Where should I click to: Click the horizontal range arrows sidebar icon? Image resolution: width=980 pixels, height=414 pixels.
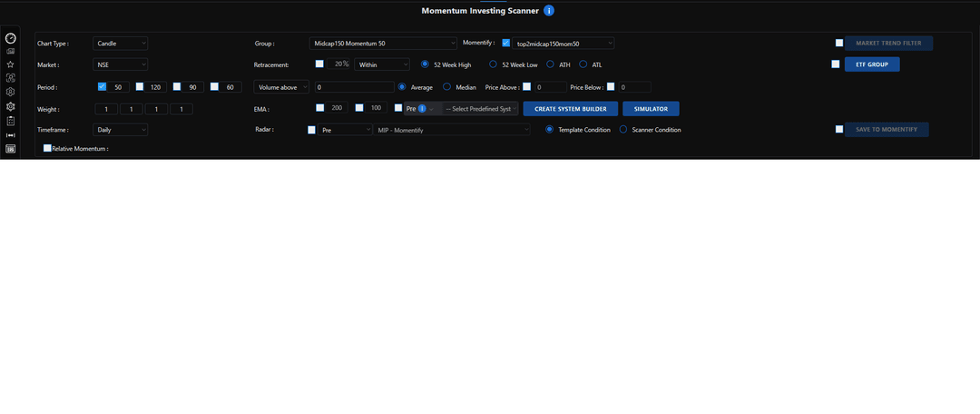10,134
